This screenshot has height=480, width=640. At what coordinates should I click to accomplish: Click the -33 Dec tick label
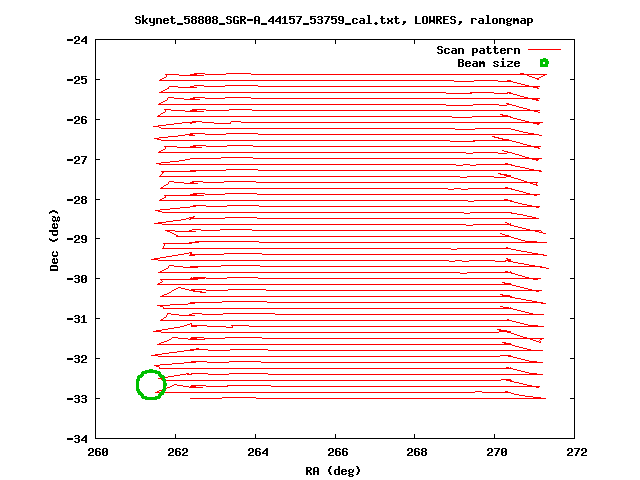point(77,399)
